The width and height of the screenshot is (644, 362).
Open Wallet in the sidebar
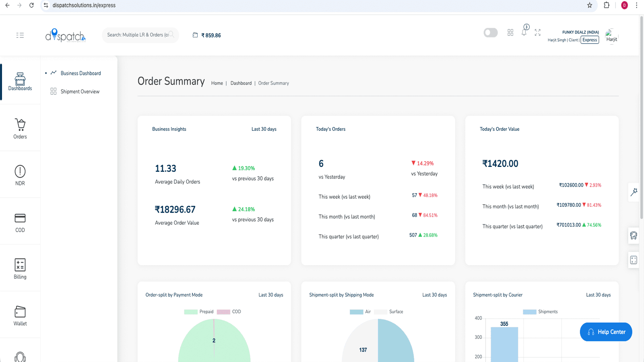point(20,316)
